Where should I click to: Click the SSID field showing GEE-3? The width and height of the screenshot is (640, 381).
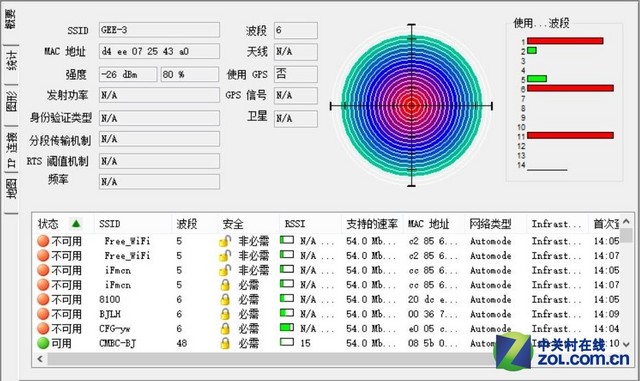[x=159, y=30]
